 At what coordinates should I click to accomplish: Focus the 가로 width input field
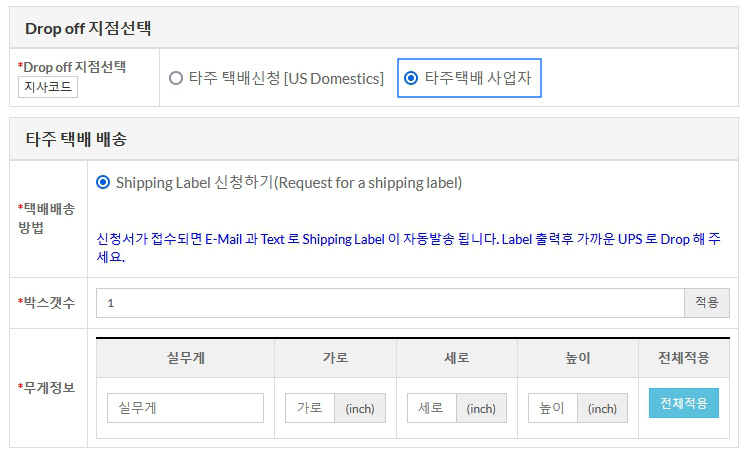click(310, 408)
